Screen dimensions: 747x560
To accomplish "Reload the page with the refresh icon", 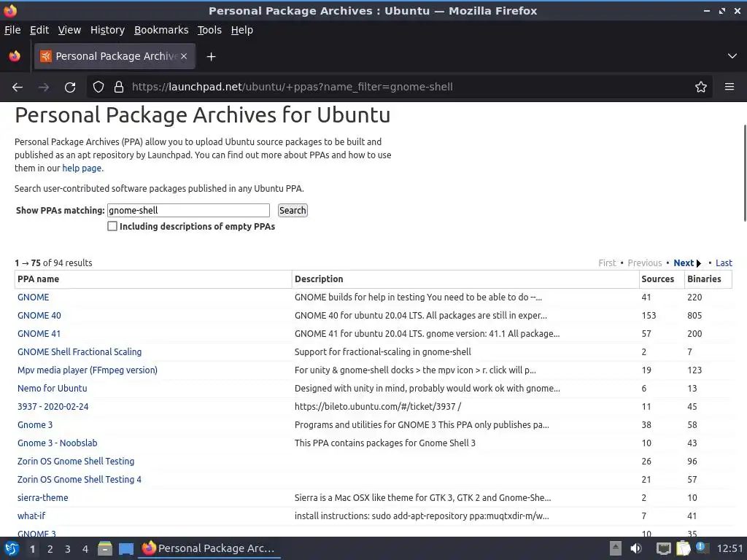I will pyautogui.click(x=70, y=87).
